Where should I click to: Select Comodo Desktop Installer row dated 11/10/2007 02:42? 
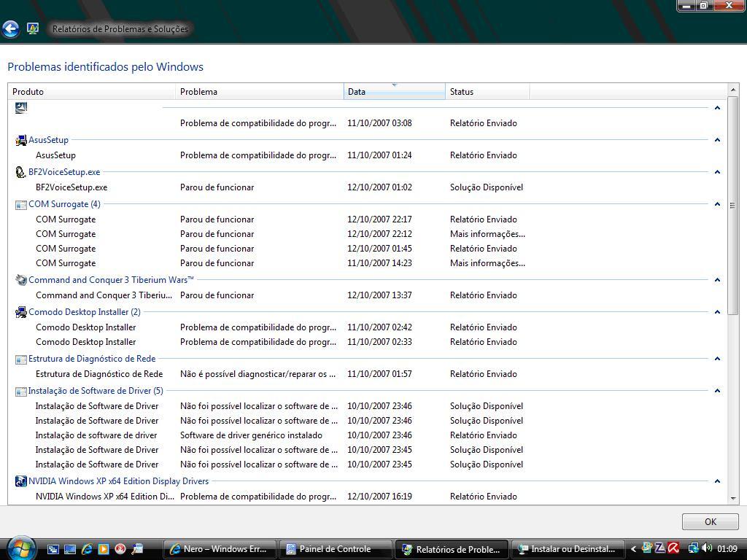(x=367, y=327)
